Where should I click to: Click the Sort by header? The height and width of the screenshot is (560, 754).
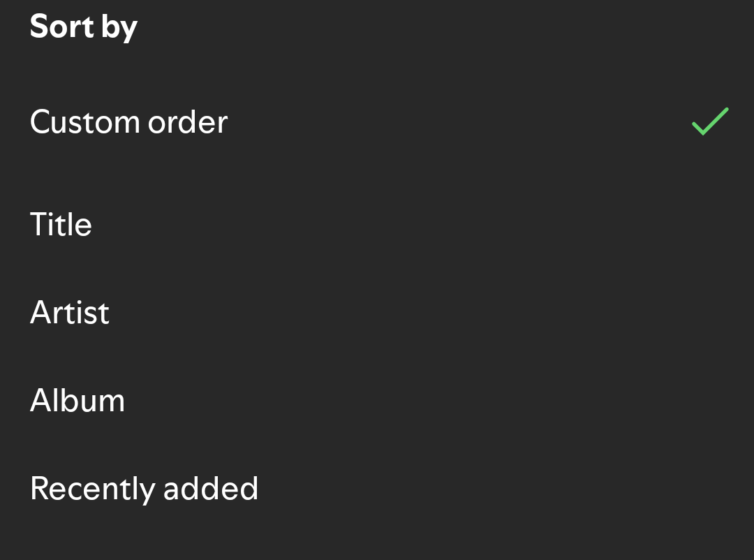(84, 27)
